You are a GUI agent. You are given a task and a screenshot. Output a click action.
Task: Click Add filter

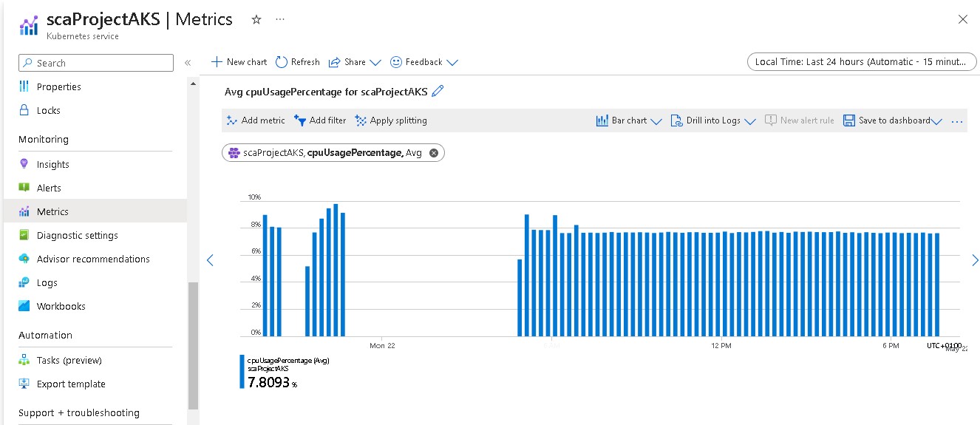pos(320,120)
